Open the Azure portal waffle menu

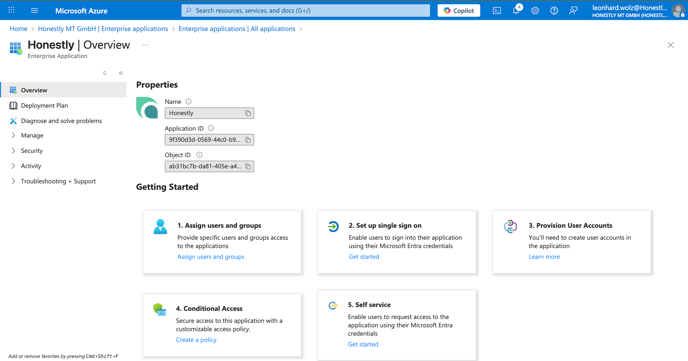pyautogui.click(x=11, y=10)
